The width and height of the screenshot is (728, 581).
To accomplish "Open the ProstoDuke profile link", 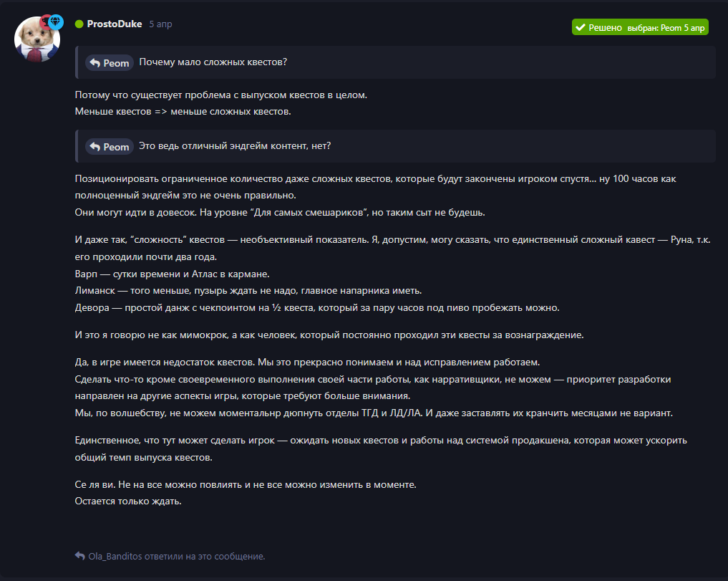I will pyautogui.click(x=115, y=24).
